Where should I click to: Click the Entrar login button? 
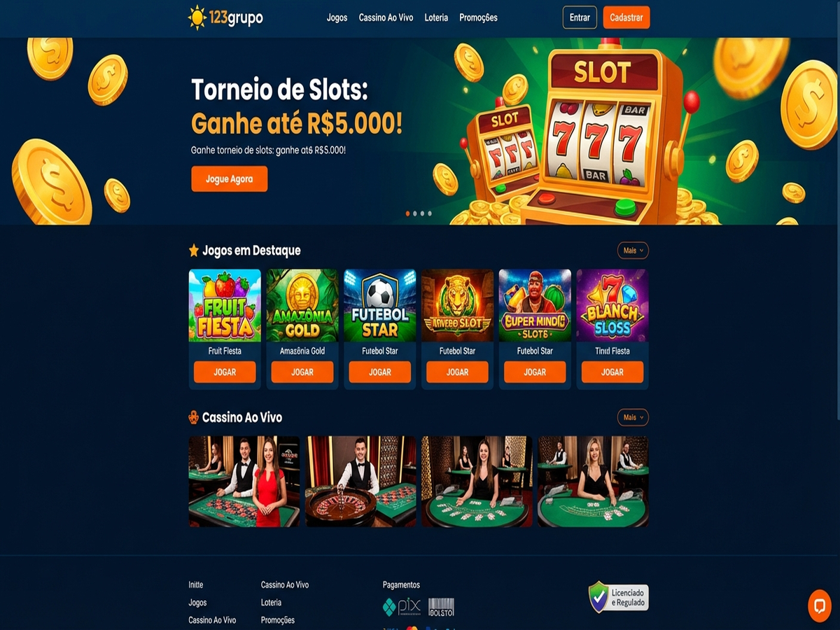[x=580, y=17]
